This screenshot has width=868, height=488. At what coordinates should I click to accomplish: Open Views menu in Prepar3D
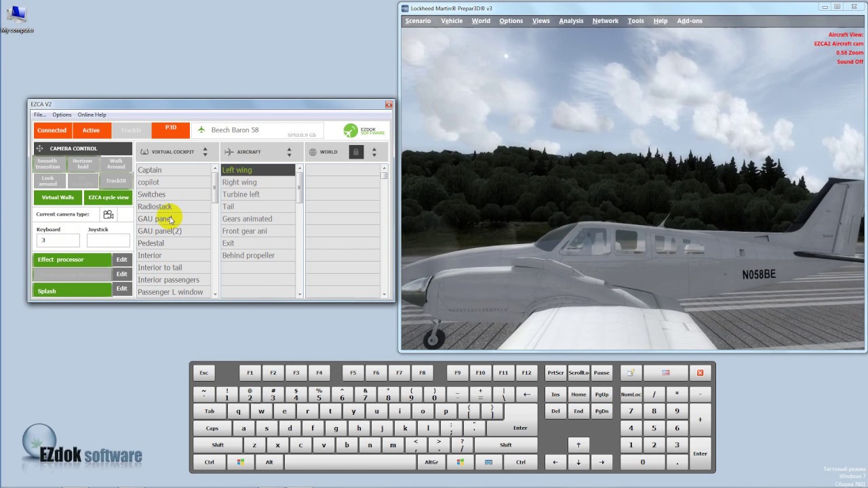click(541, 21)
